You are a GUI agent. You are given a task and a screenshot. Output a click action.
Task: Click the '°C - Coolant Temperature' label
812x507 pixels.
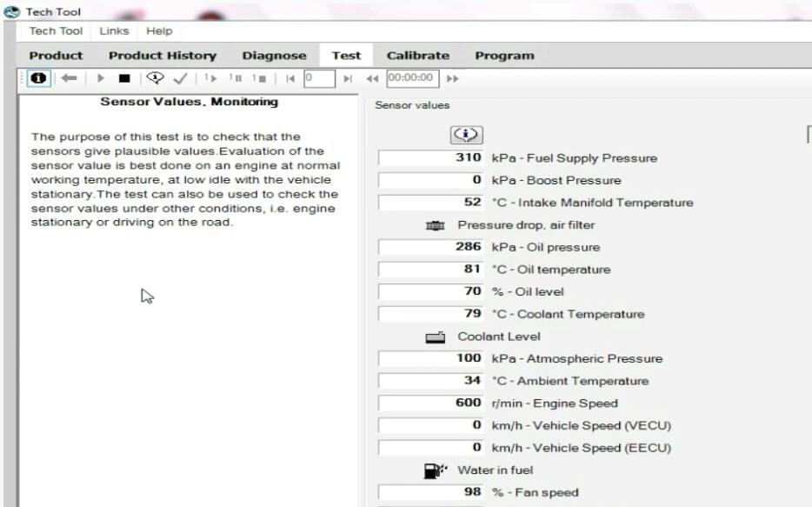point(568,314)
